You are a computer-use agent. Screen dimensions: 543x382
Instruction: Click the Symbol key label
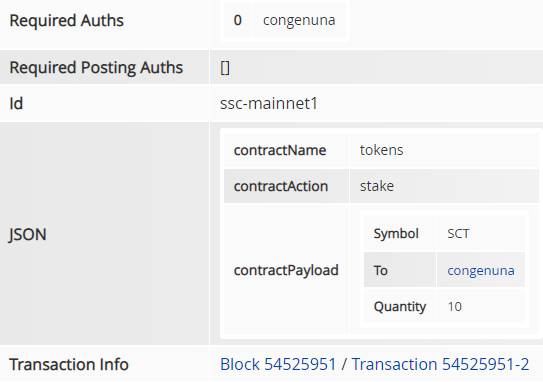coord(396,234)
